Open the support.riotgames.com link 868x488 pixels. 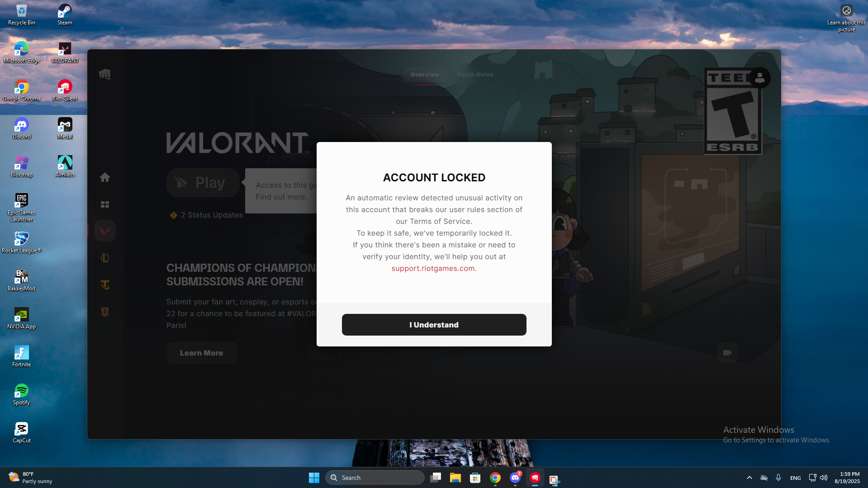coord(433,268)
